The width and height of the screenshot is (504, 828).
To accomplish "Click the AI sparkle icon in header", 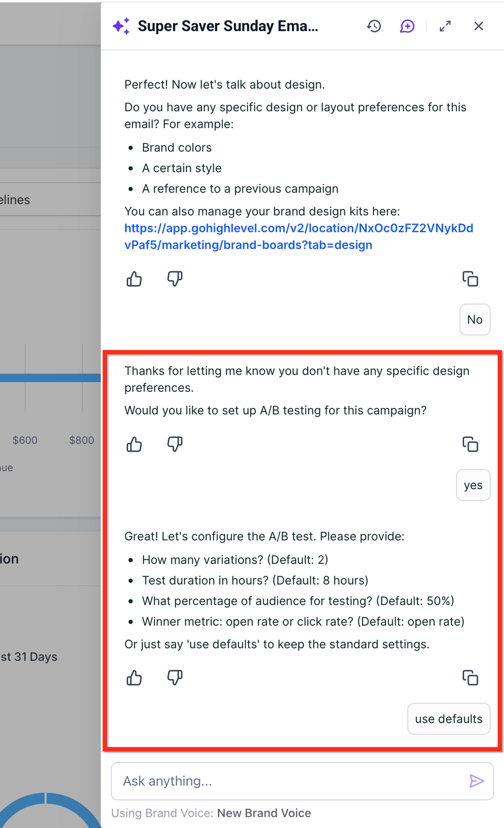I will click(x=121, y=26).
